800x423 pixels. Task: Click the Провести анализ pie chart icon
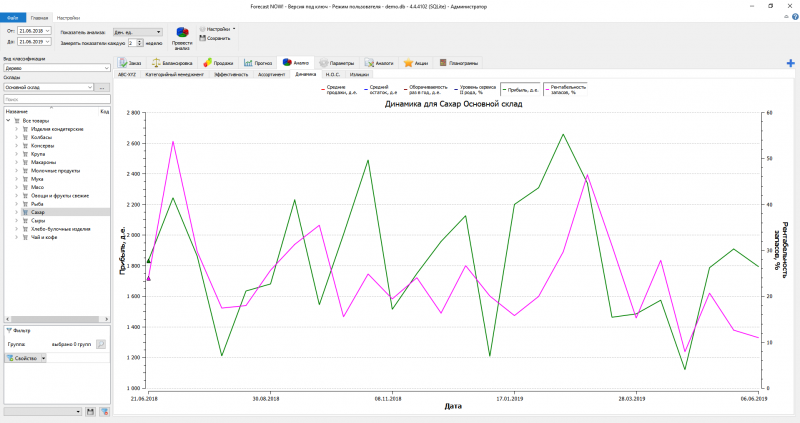[182, 33]
